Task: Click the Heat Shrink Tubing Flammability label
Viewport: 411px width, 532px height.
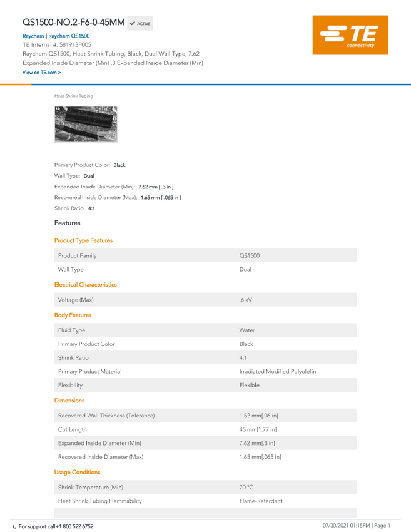Action: [x=100, y=501]
